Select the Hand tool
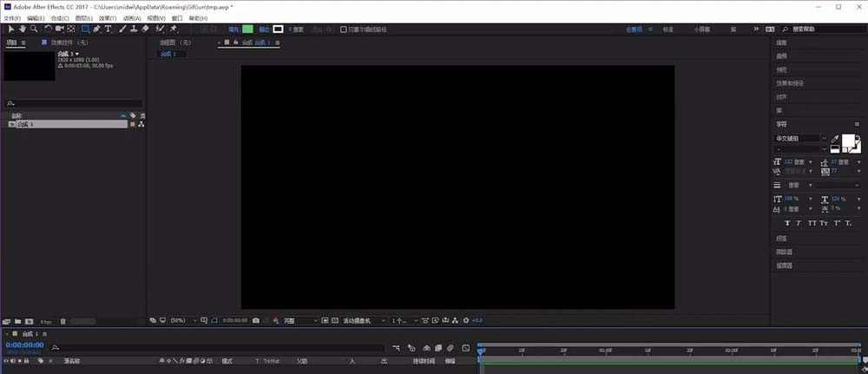 pos(23,29)
